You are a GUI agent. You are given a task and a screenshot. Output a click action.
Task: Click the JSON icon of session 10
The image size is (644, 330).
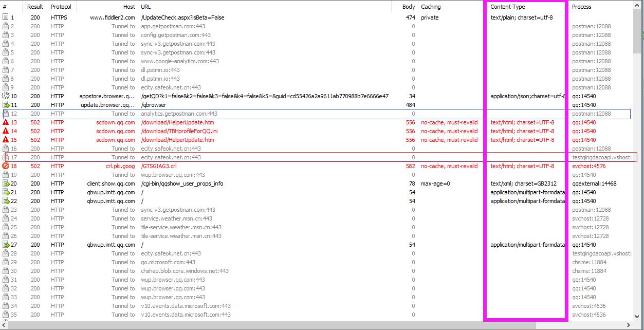pyautogui.click(x=6, y=96)
